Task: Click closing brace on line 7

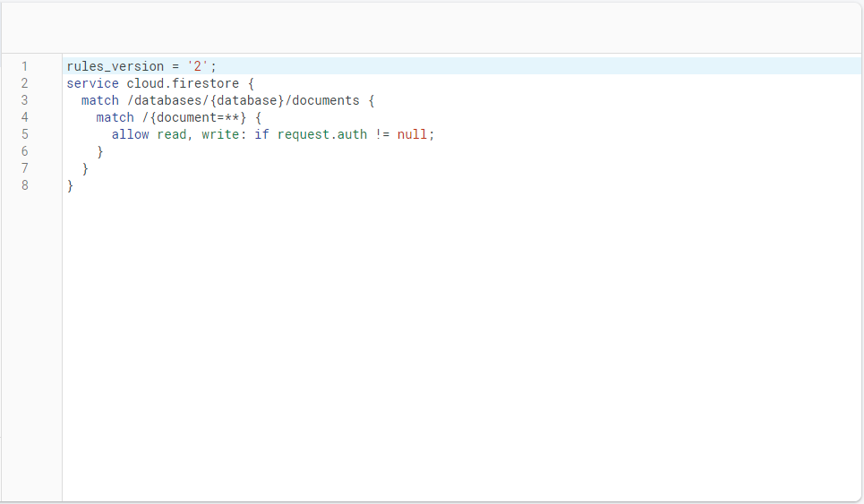Action: 85,169
